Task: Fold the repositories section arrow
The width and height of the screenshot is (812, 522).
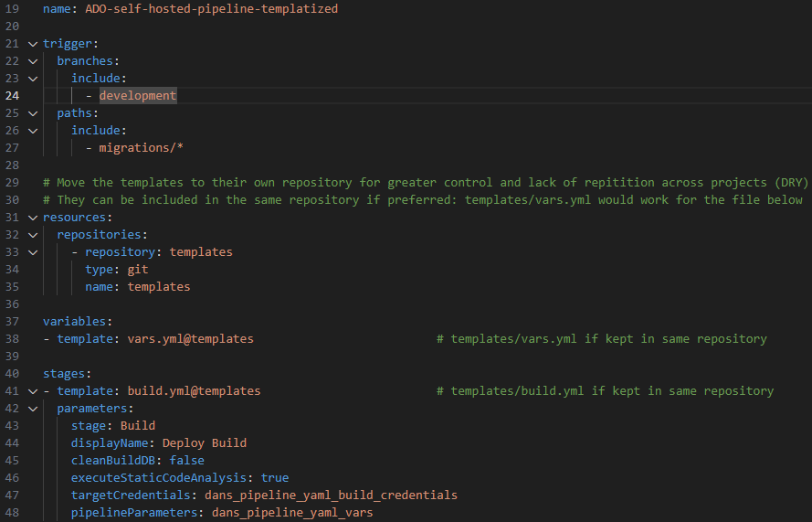Action: coord(33,235)
